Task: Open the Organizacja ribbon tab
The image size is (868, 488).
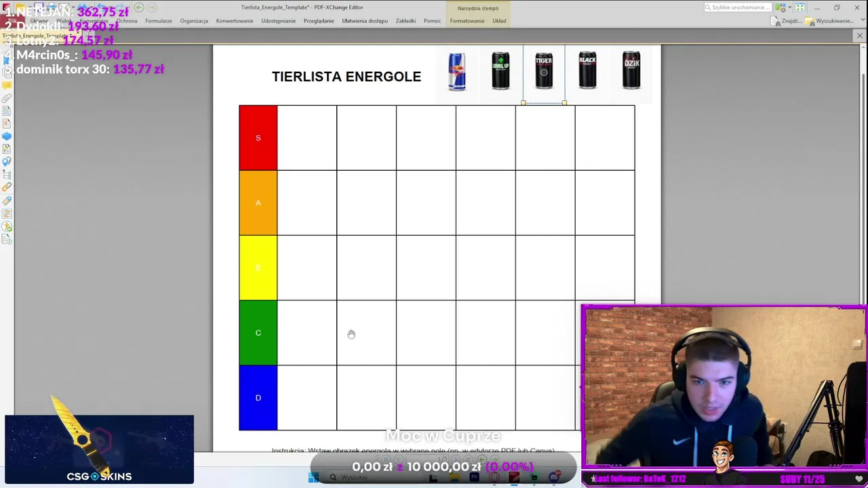Action: 194,21
